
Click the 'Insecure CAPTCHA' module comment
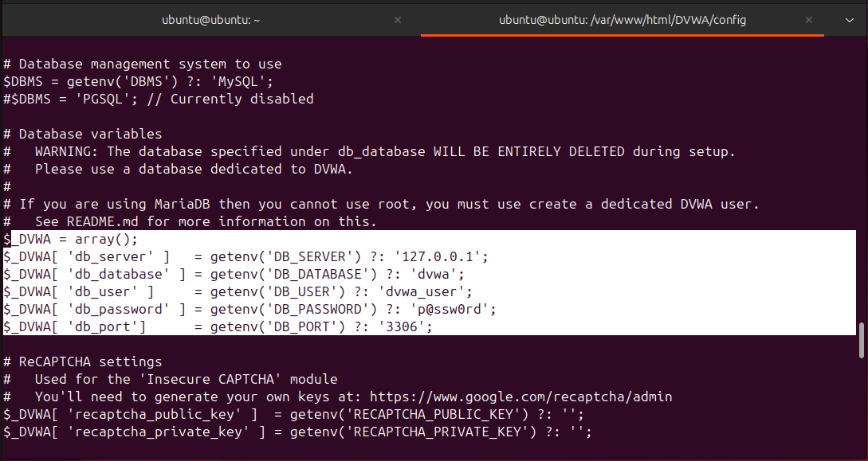[x=170, y=379]
